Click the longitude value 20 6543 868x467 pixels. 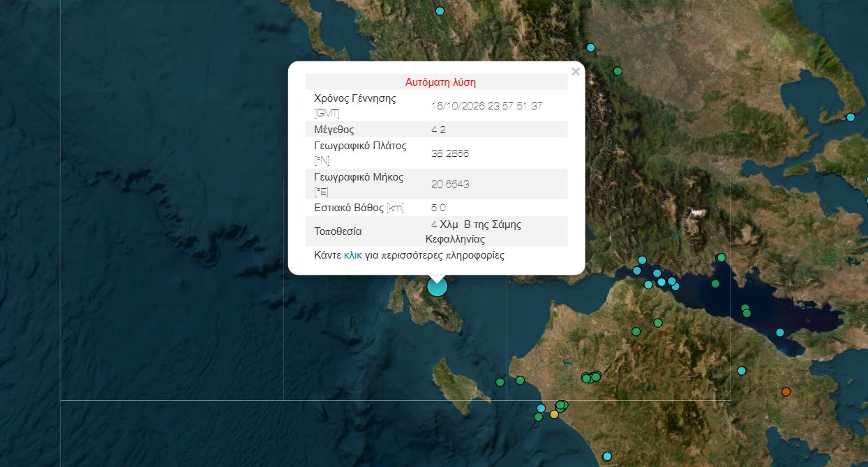point(450,184)
